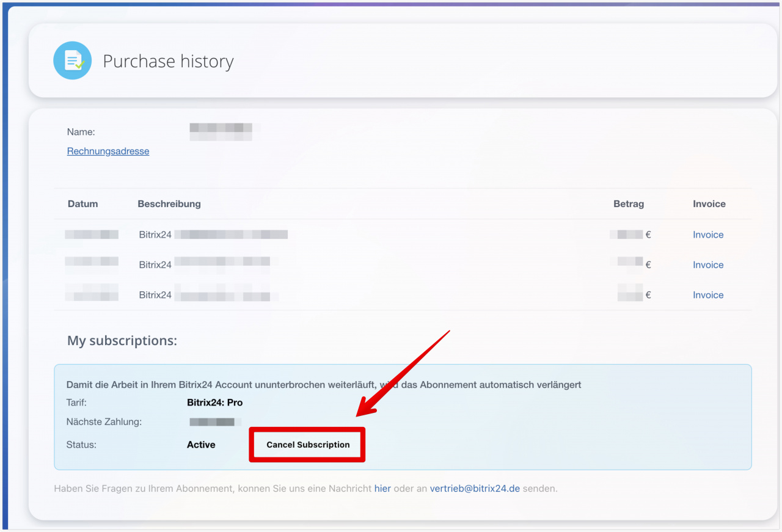Click the second Bitrix24 purchase description
The height and width of the screenshot is (532, 782).
tap(205, 265)
